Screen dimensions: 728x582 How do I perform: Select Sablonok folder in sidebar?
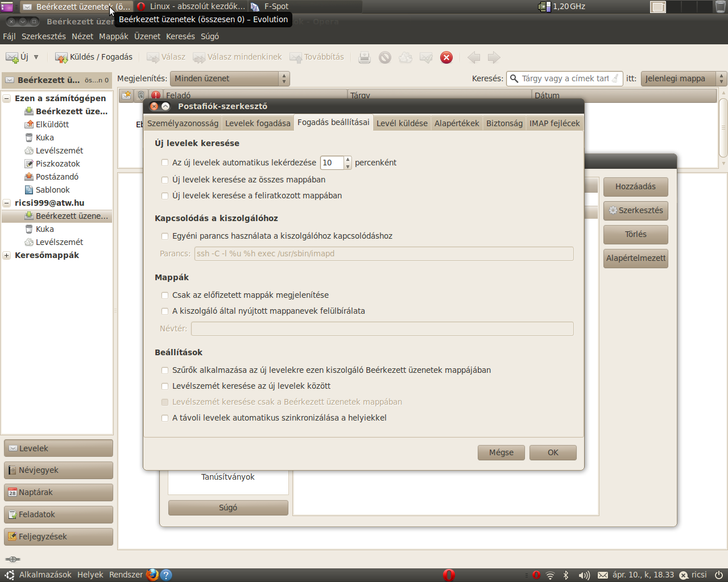pyautogui.click(x=53, y=190)
